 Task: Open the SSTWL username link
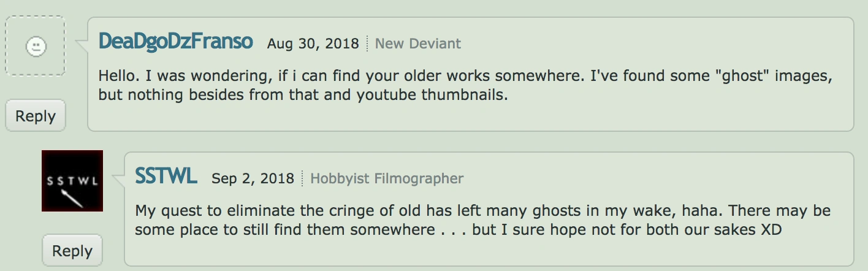[166, 177]
